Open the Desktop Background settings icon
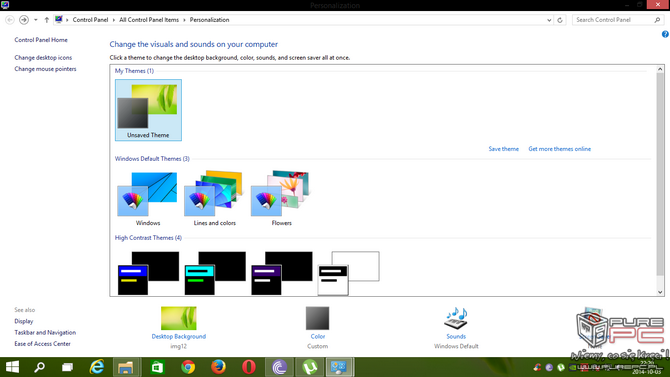Viewport: 670px width, 377px height. click(179, 318)
